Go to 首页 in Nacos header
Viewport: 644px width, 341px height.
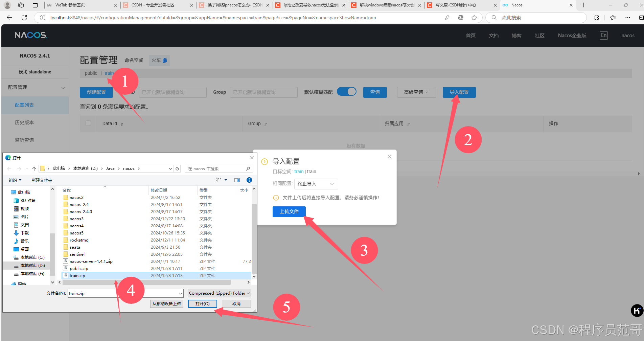pyautogui.click(x=470, y=36)
